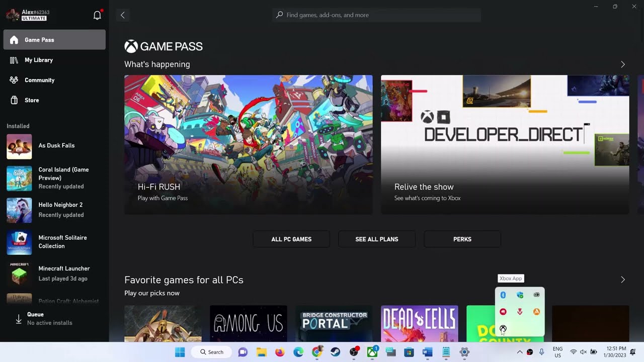Open OBS Studio from taskbar

tap(354, 352)
